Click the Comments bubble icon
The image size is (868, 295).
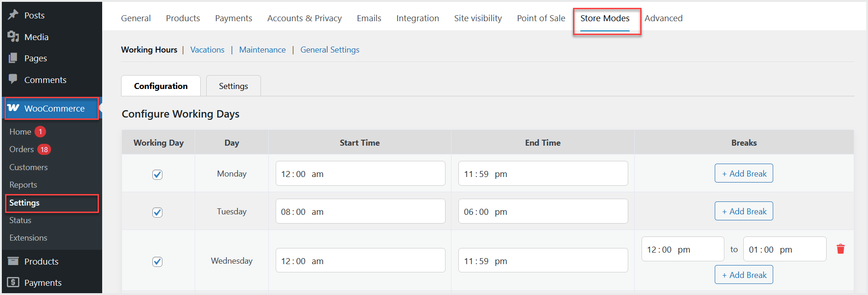[13, 79]
